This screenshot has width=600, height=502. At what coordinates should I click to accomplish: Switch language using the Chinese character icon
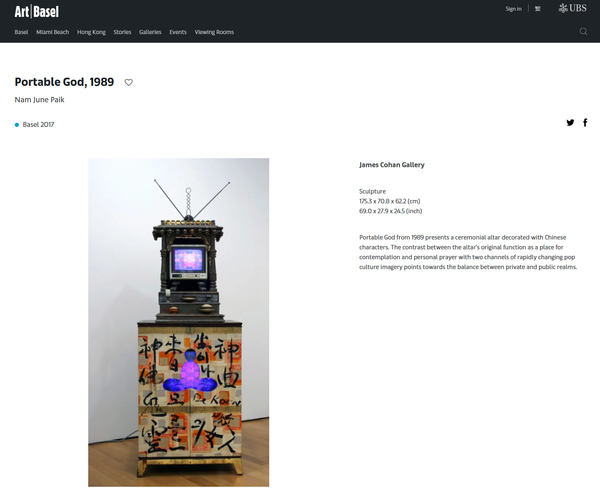point(537,9)
